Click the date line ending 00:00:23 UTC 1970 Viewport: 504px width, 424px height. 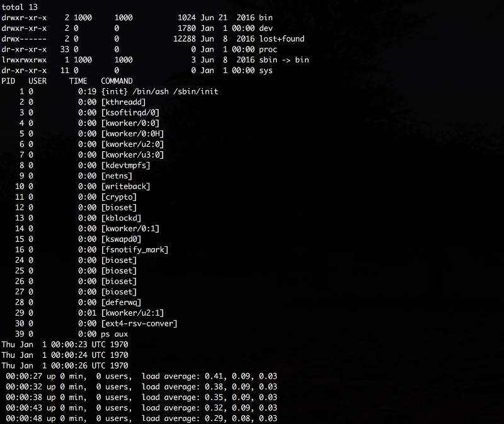coord(65,345)
